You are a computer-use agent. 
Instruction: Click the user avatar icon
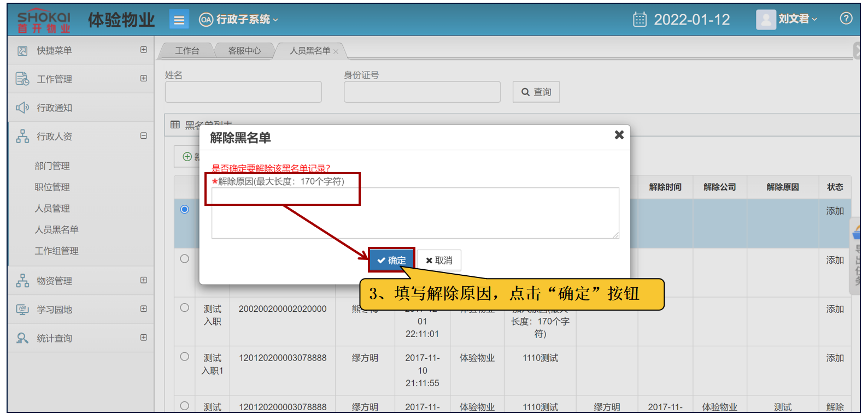[x=766, y=20]
